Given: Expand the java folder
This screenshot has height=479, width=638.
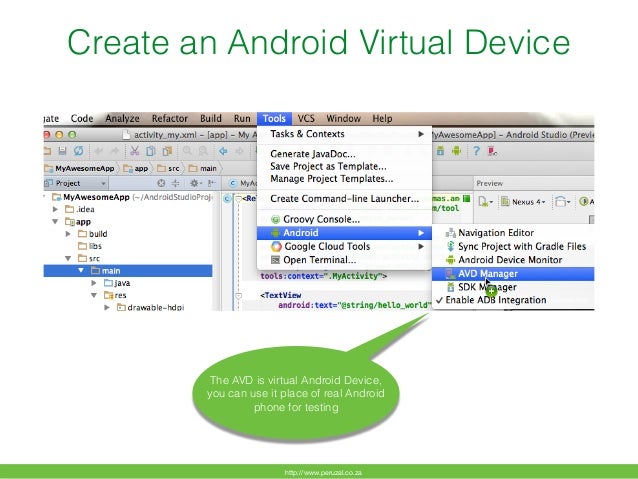Looking at the screenshot, I should point(94,283).
